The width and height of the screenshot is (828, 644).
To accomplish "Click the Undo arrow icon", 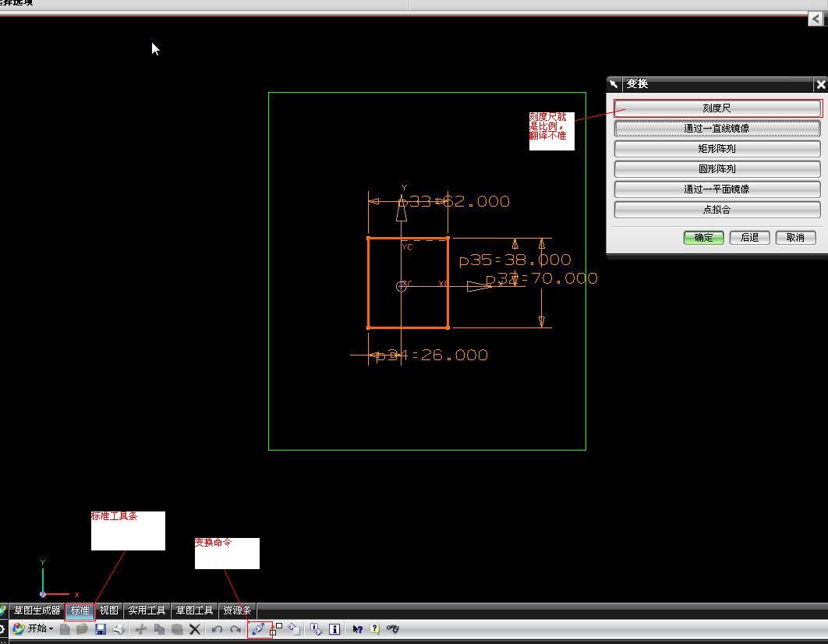I will [217, 629].
